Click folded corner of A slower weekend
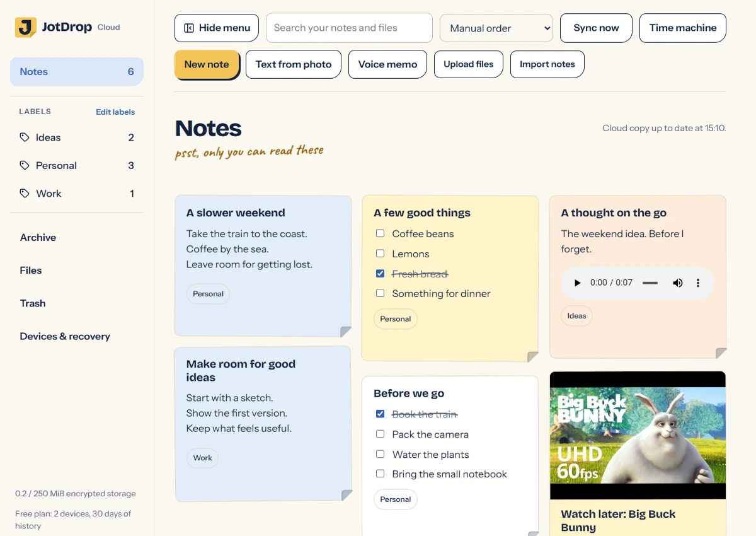 click(x=346, y=332)
